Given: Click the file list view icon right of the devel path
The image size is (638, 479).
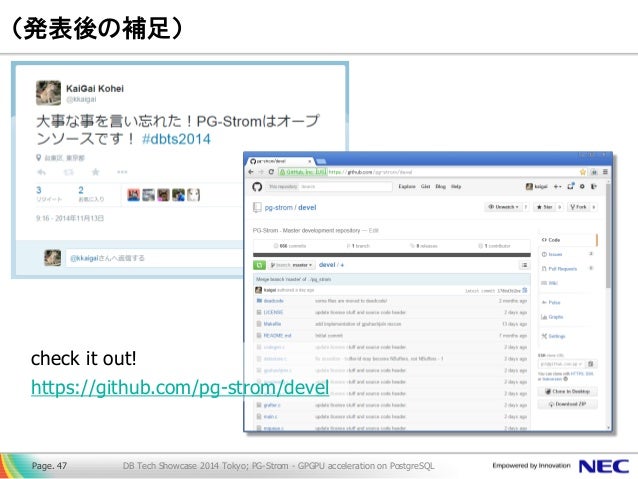Looking at the screenshot, I should point(524,265).
